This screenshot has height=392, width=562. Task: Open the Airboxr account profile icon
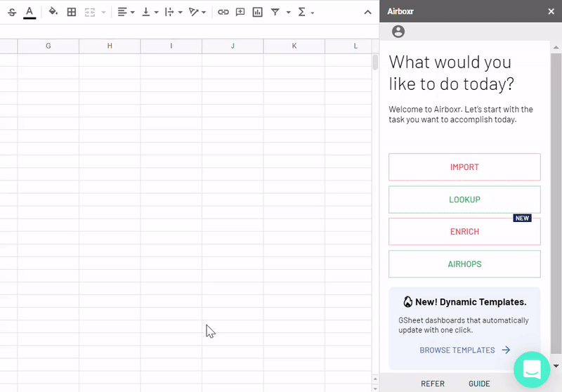tap(398, 32)
